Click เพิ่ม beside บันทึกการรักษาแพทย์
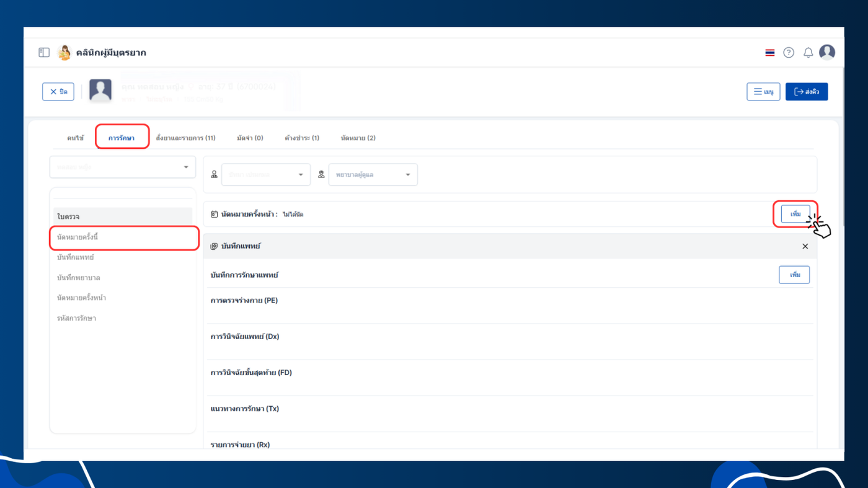This screenshot has height=488, width=868. coord(794,275)
